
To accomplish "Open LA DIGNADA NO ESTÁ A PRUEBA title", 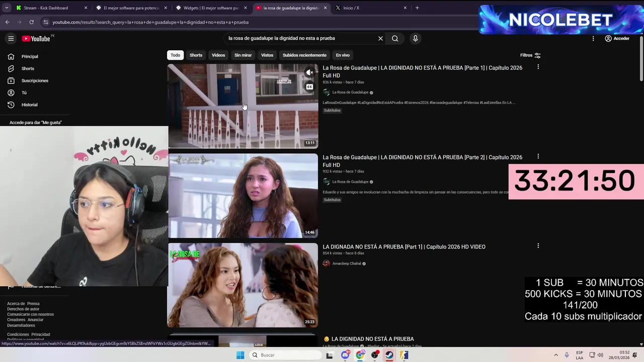I will 404,246.
